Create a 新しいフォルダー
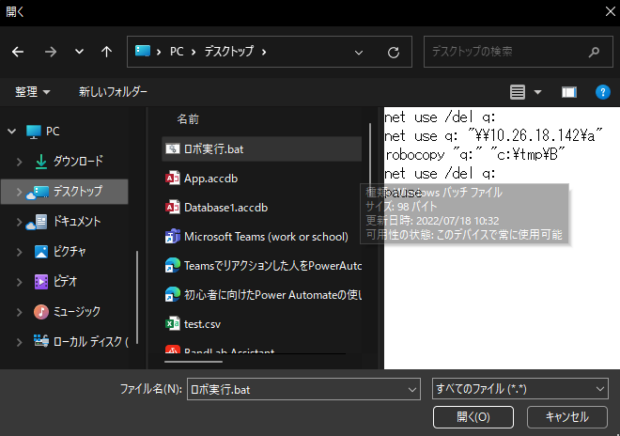The image size is (620, 436). point(113,92)
